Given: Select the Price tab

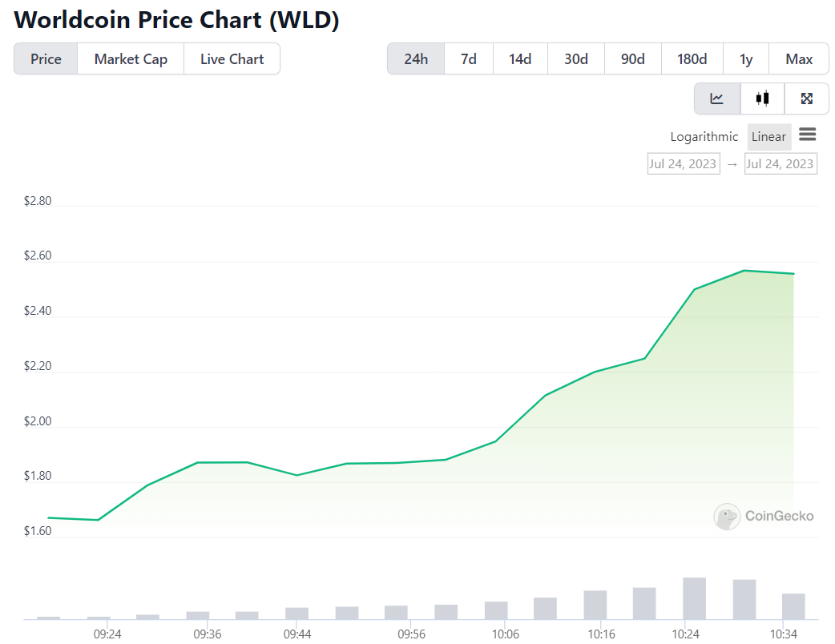Looking at the screenshot, I should (x=46, y=58).
